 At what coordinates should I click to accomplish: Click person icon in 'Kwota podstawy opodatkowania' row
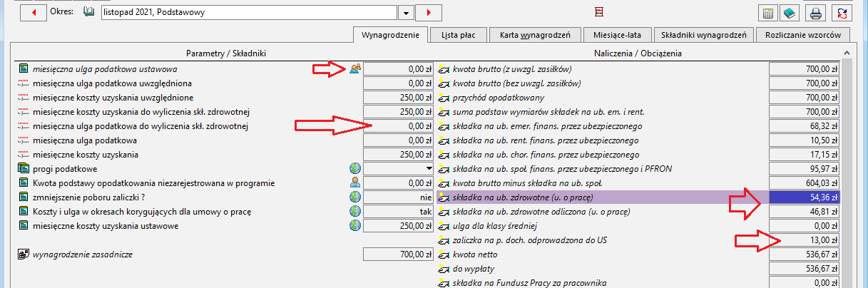(354, 183)
